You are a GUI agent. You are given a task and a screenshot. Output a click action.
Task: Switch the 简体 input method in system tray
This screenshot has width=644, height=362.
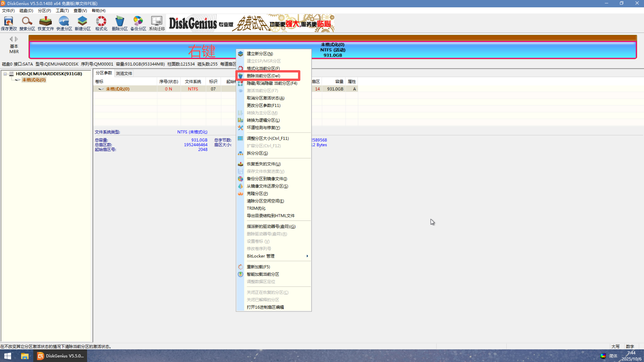[x=614, y=356]
